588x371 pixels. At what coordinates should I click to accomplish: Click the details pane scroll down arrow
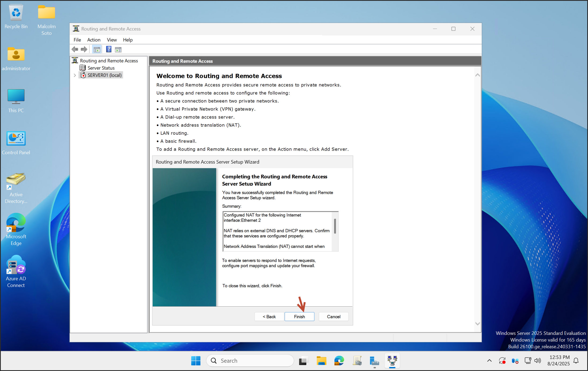(x=477, y=324)
